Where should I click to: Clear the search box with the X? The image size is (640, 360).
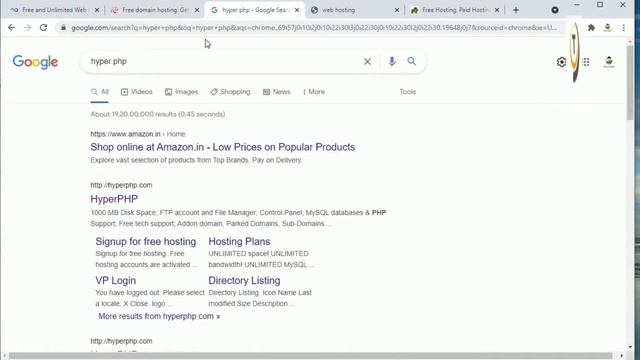pos(367,62)
